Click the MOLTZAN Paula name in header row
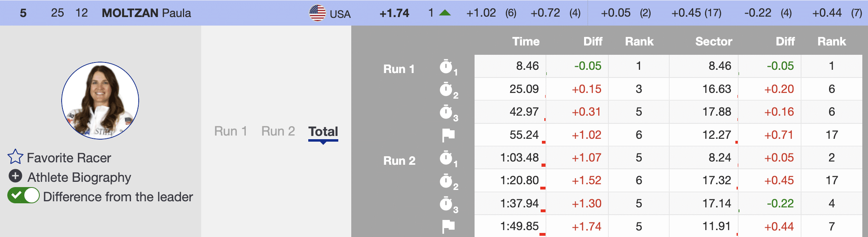This screenshot has width=868, height=237. (x=146, y=13)
